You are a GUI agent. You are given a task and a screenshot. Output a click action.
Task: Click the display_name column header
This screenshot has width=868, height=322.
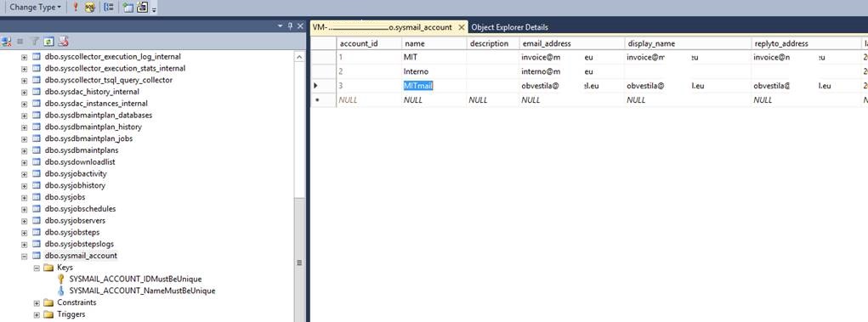pos(687,43)
